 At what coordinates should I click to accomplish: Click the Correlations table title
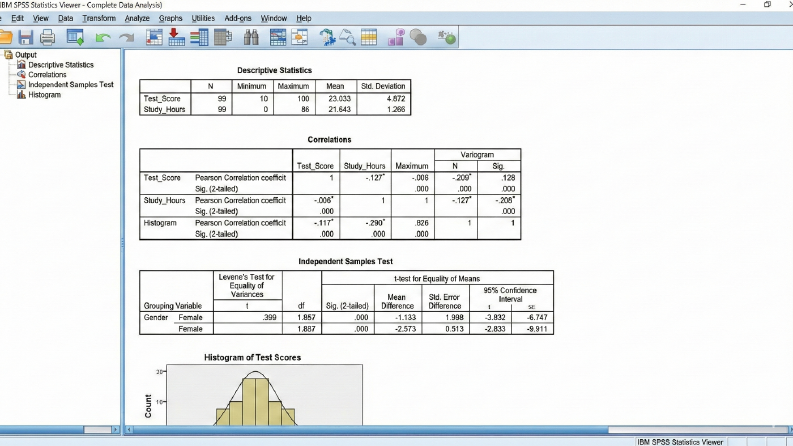coord(329,140)
